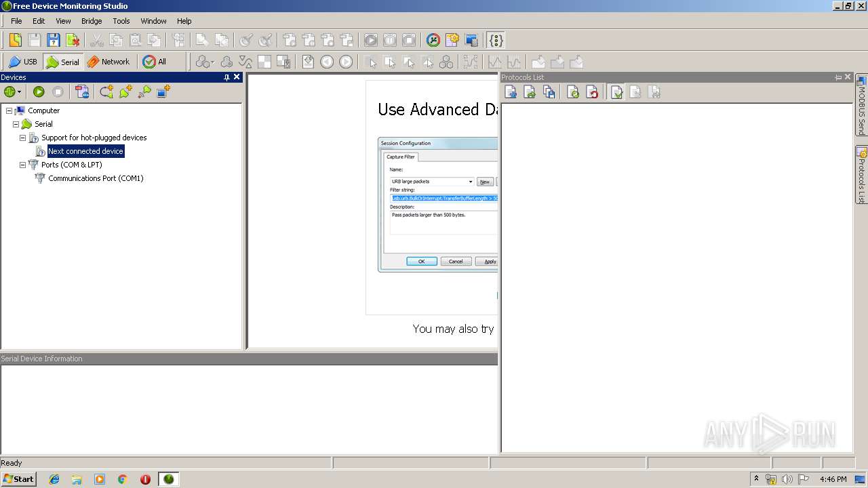Close the Protocols List panel
This screenshot has height=488, width=868.
(x=848, y=77)
